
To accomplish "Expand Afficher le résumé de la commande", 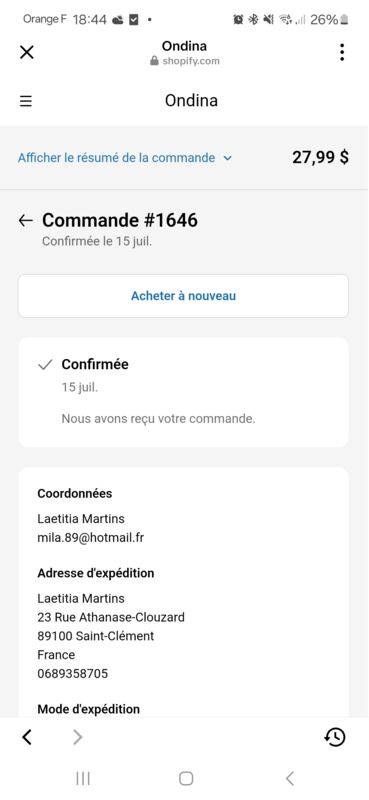I will 116,158.
